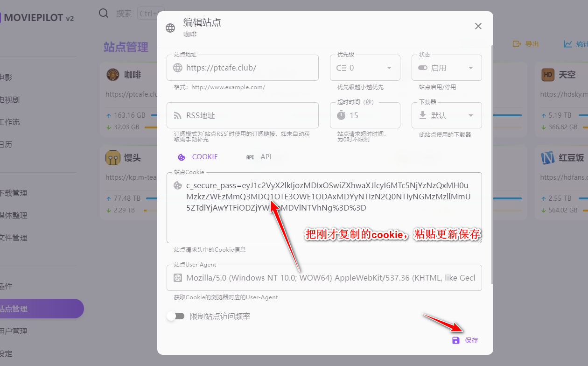Click the search magnifier icon
588x366 pixels.
[104, 13]
